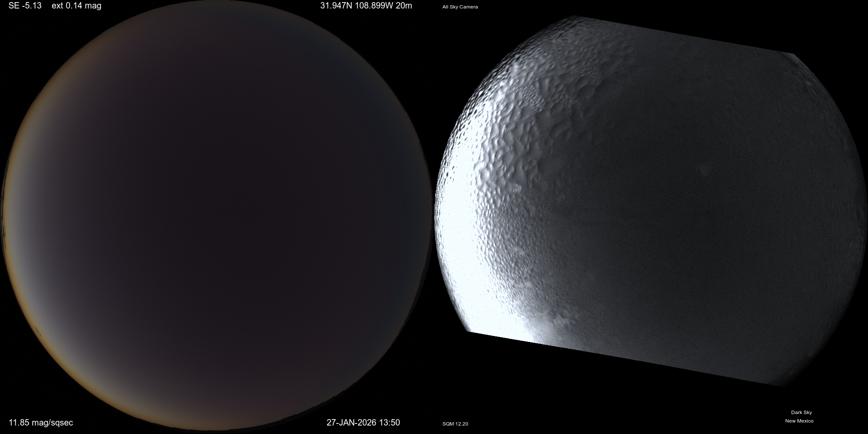Click the faint smudge spot in the camera image
This screenshot has width=868, height=434.
point(704,171)
